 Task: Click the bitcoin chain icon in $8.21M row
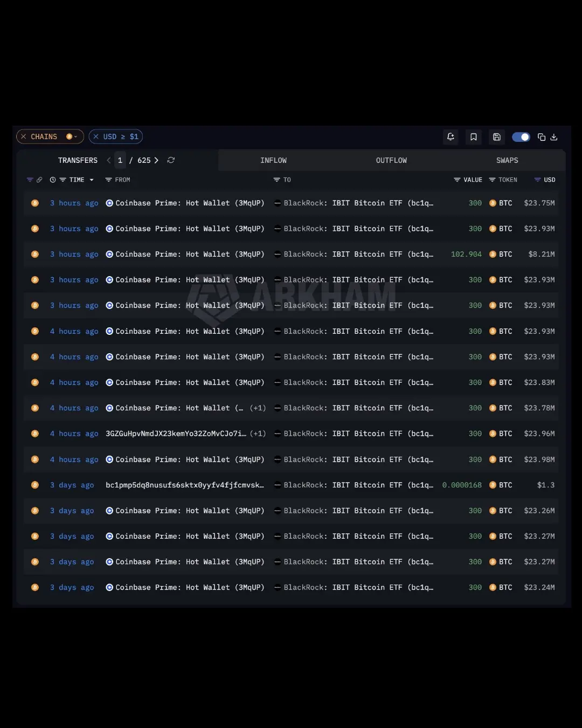tap(35, 254)
